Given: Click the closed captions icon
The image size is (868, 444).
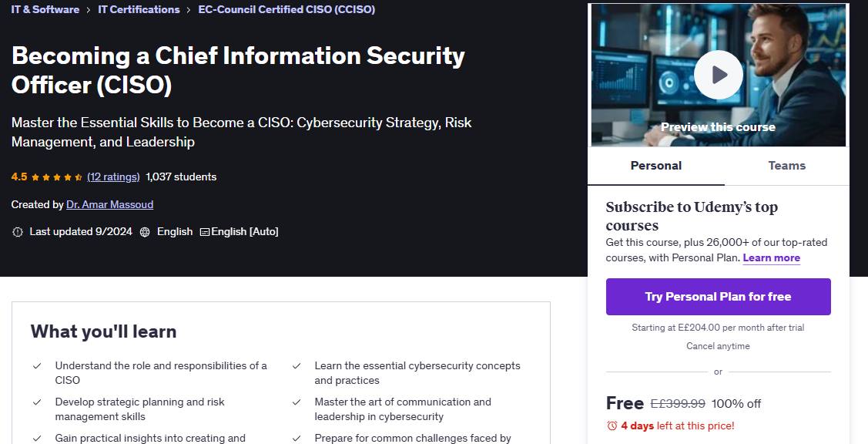Looking at the screenshot, I should (x=205, y=232).
